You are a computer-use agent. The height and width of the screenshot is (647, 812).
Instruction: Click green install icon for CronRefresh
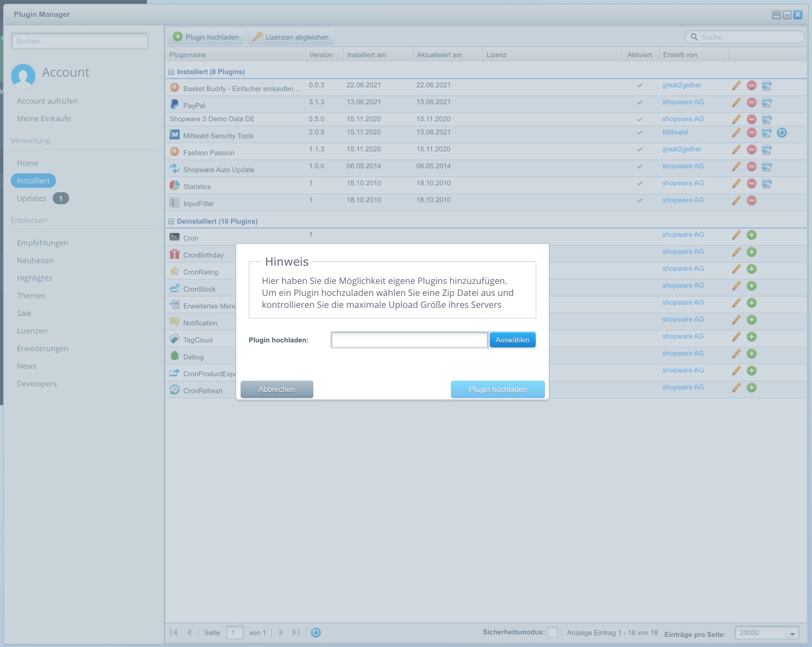tap(751, 388)
